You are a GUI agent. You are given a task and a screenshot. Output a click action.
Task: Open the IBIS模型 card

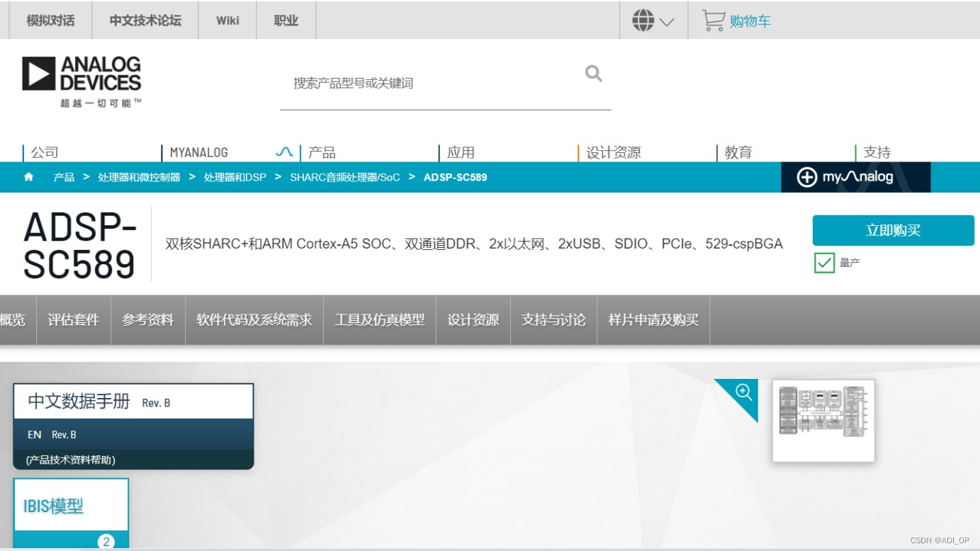[x=71, y=506]
